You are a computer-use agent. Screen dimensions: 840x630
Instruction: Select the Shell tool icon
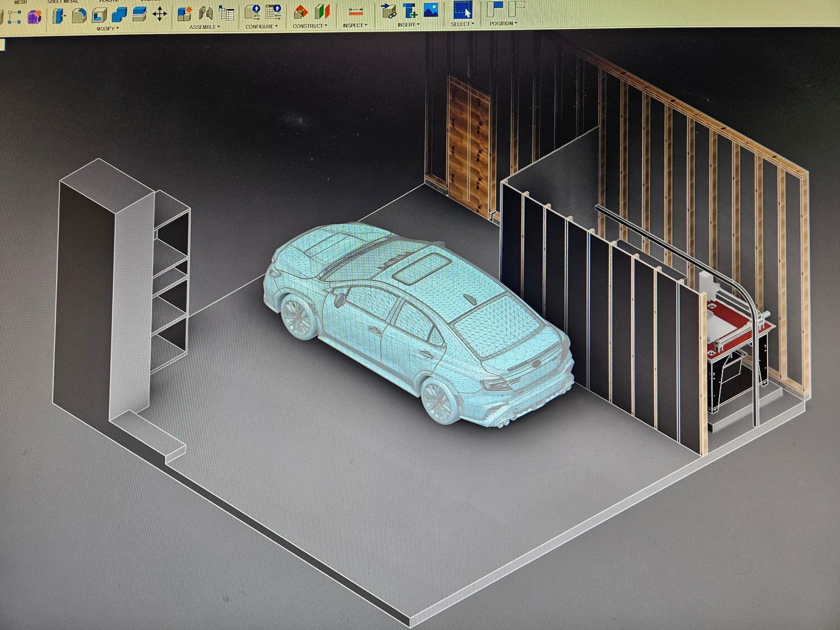(99, 16)
